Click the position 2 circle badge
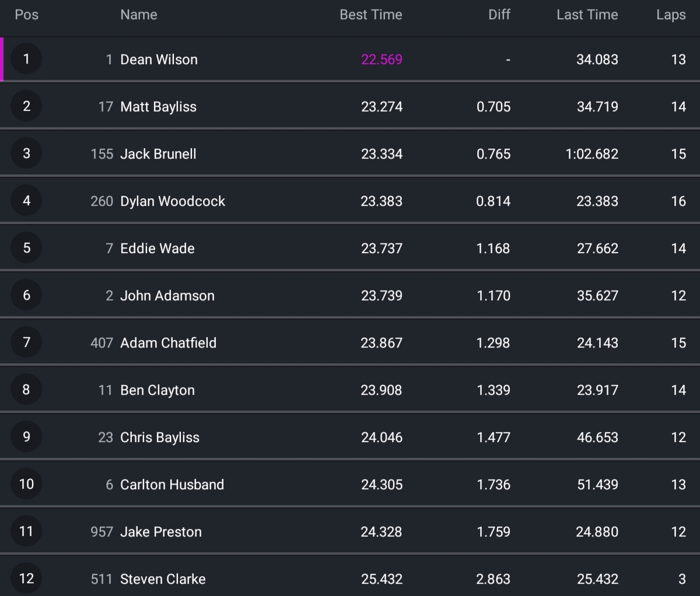 [x=26, y=106]
